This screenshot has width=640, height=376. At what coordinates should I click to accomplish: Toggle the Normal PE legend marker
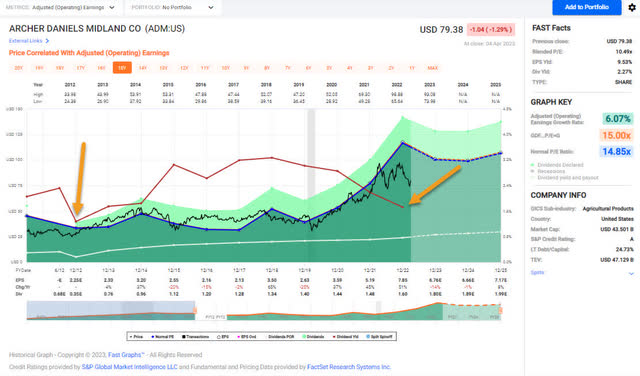coord(153,337)
